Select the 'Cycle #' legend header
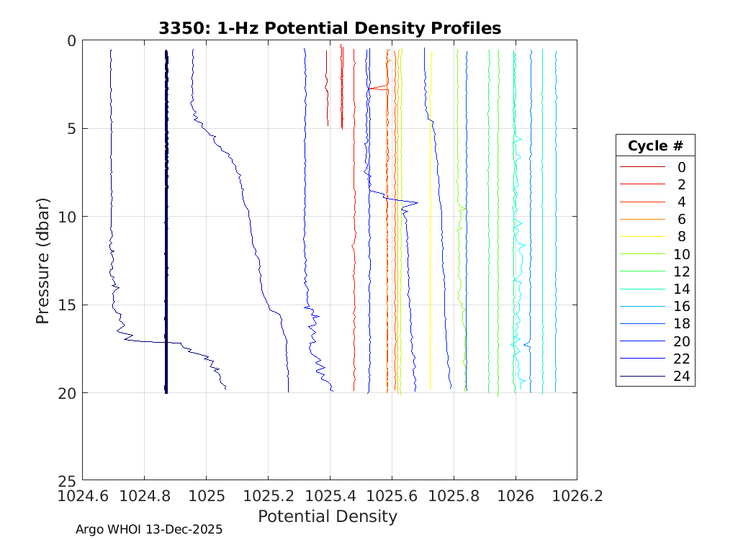The height and width of the screenshot is (540, 756). click(654, 145)
